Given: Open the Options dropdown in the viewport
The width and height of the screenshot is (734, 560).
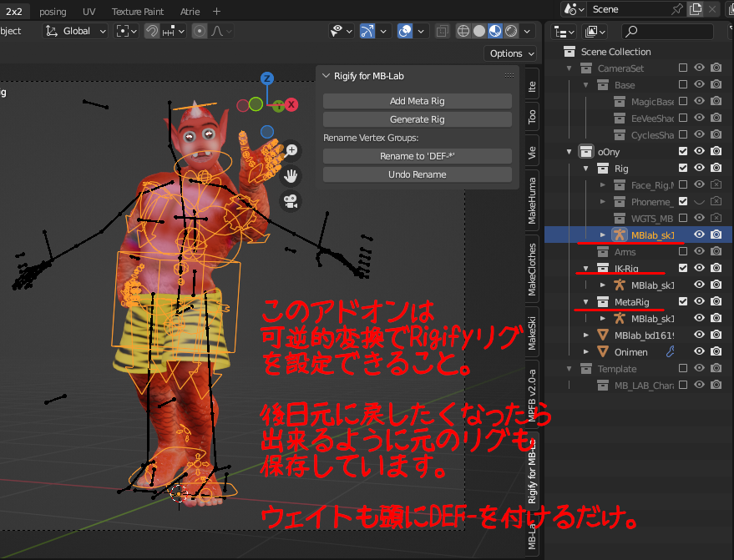Looking at the screenshot, I should [x=510, y=53].
